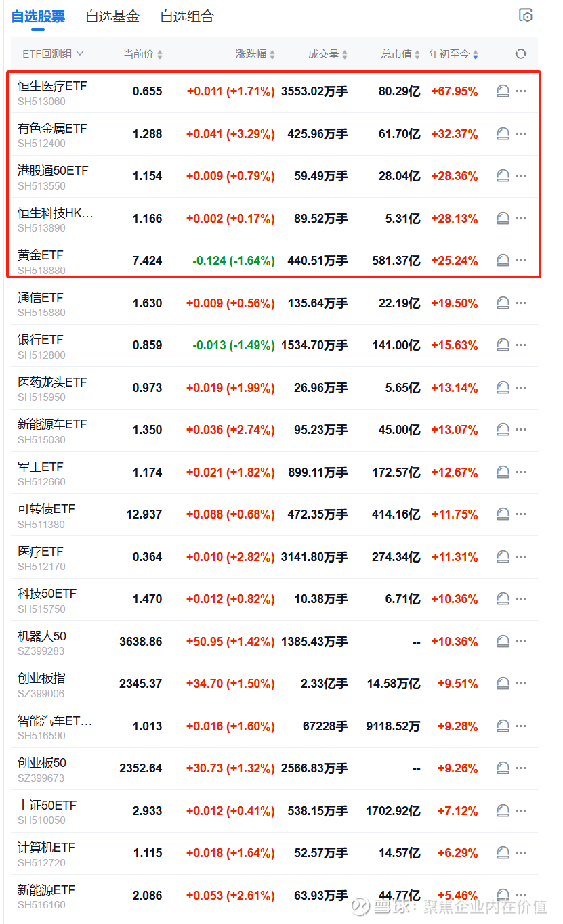The height and width of the screenshot is (924, 563).
Task: Sort the list by 当前价 column
Action: (142, 54)
